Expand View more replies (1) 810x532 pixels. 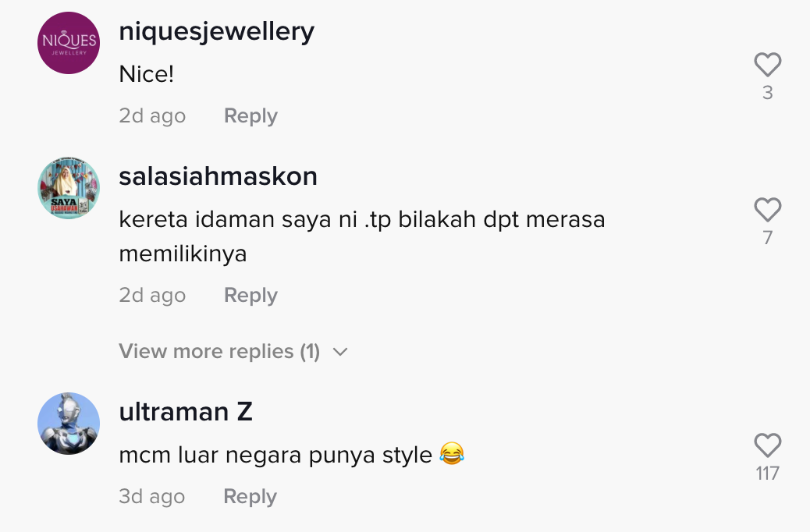233,352
